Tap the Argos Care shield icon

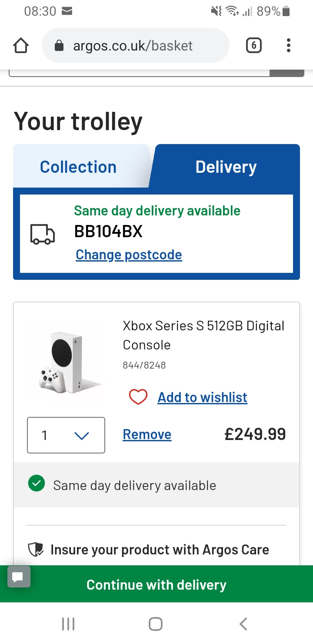pyautogui.click(x=35, y=550)
